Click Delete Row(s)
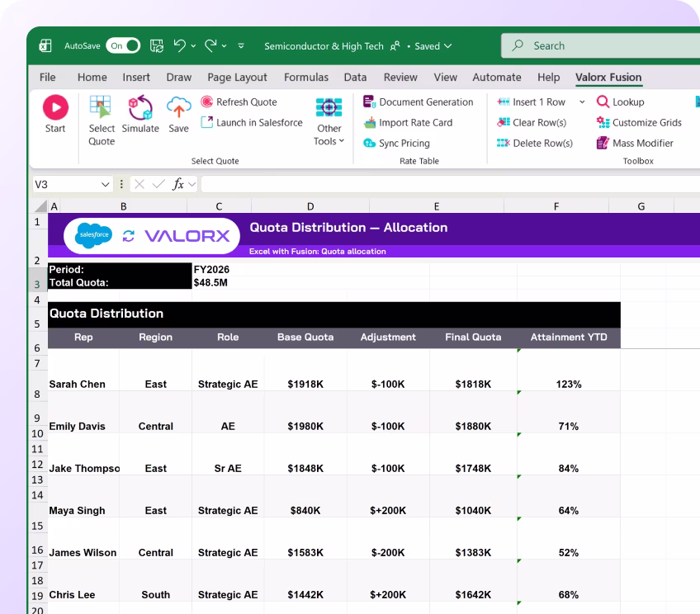 (x=534, y=143)
